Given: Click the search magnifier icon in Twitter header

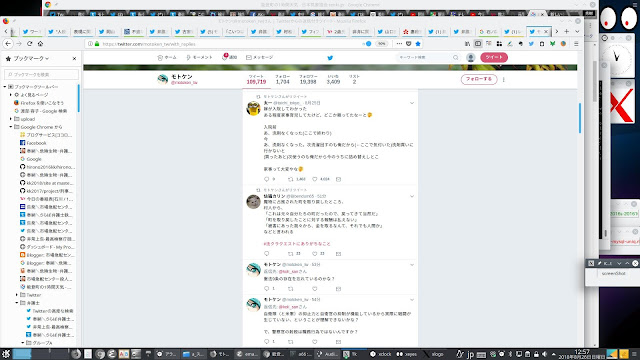Looking at the screenshot, I should pyautogui.click(x=456, y=58).
